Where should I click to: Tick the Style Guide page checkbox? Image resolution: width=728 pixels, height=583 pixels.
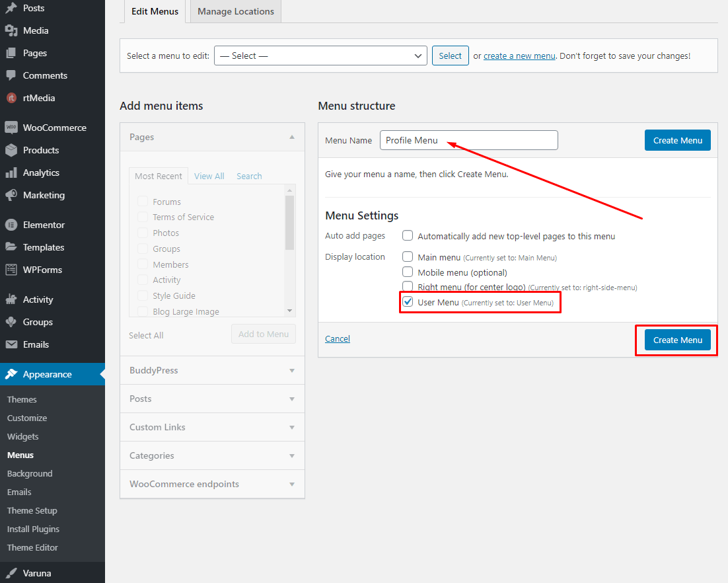point(143,295)
